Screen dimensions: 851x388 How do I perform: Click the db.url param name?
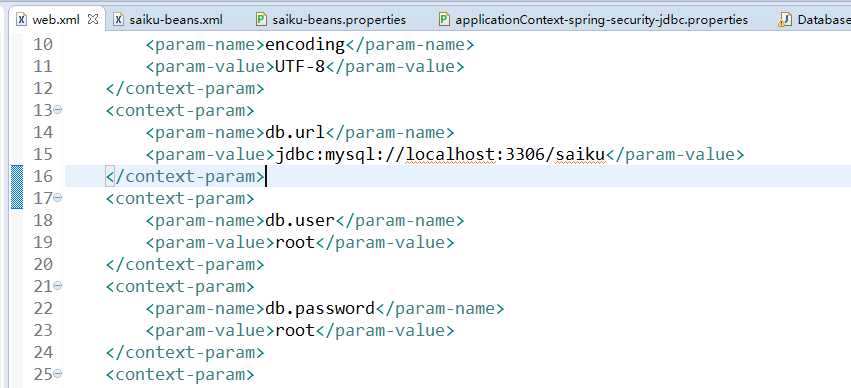(x=295, y=132)
